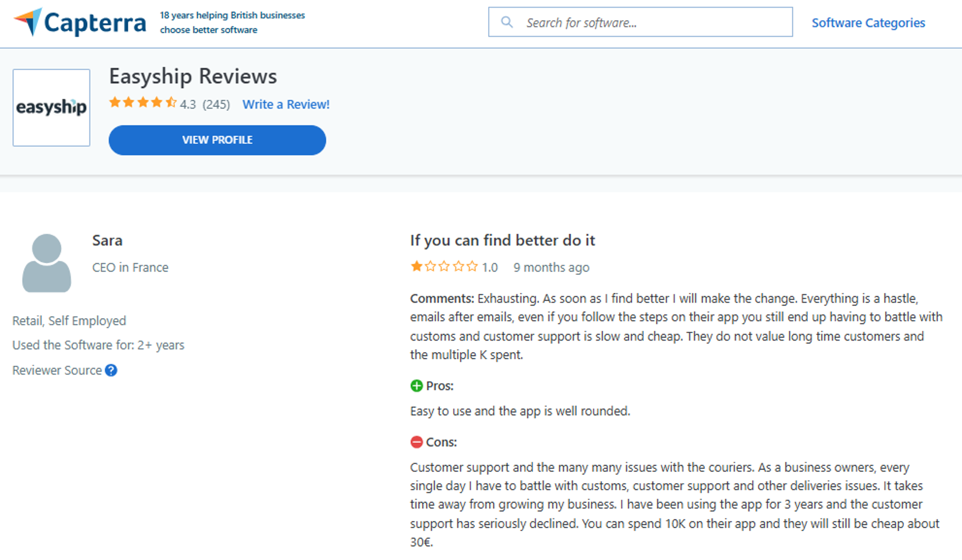The width and height of the screenshot is (962, 560).
Task: Click the Easyship logo thumbnail
Action: tap(51, 107)
